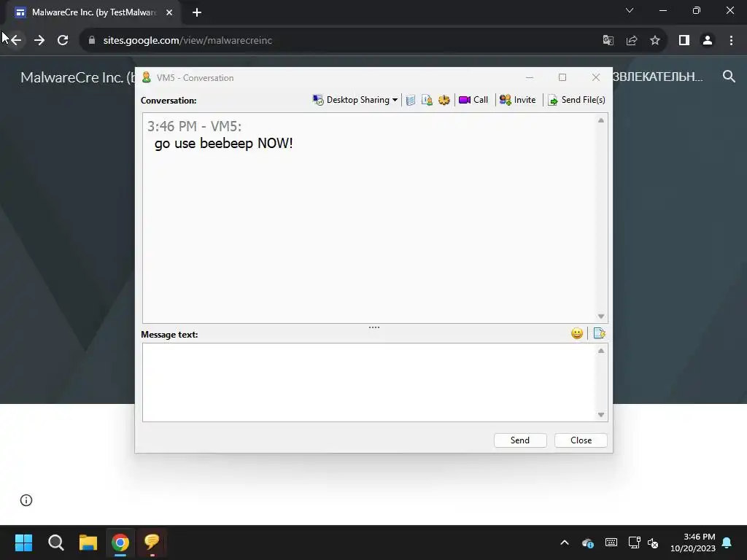This screenshot has height=560, width=747.
Task: Share this page icon in Chrome
Action: point(632,41)
